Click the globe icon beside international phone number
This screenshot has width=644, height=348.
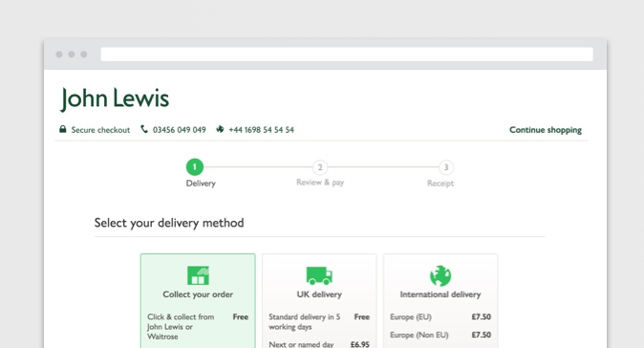coord(220,129)
